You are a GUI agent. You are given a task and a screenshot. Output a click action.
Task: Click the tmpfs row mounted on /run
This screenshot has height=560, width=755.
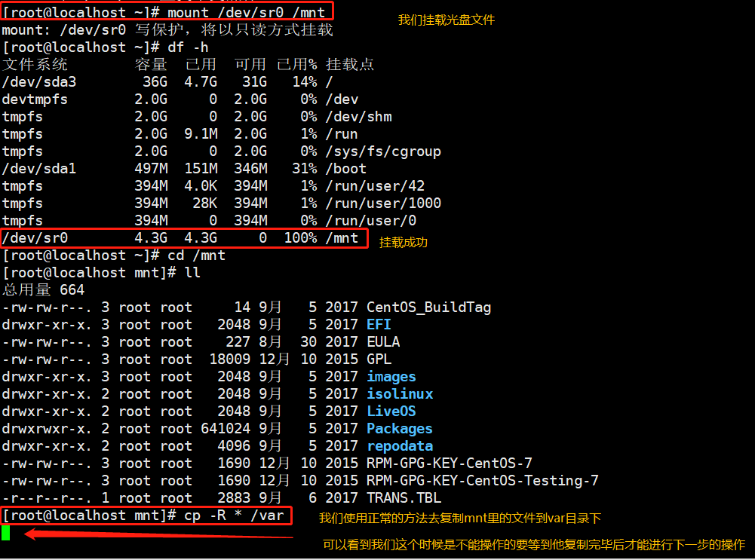(x=180, y=133)
